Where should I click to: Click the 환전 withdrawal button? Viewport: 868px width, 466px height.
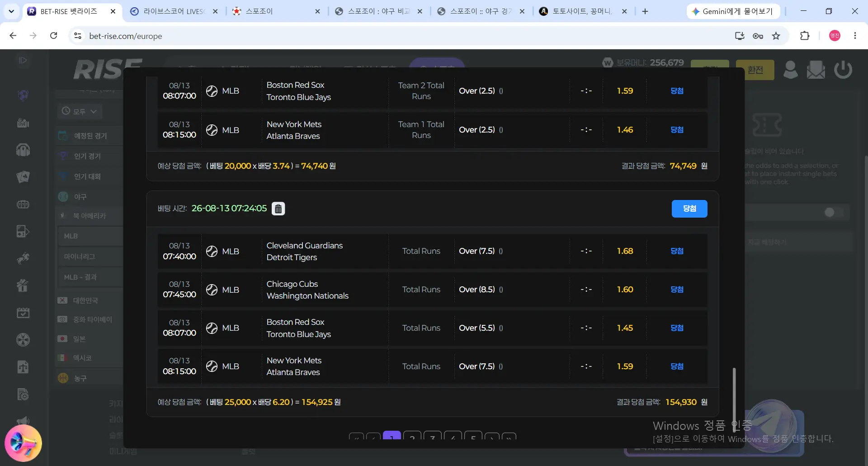(x=755, y=70)
